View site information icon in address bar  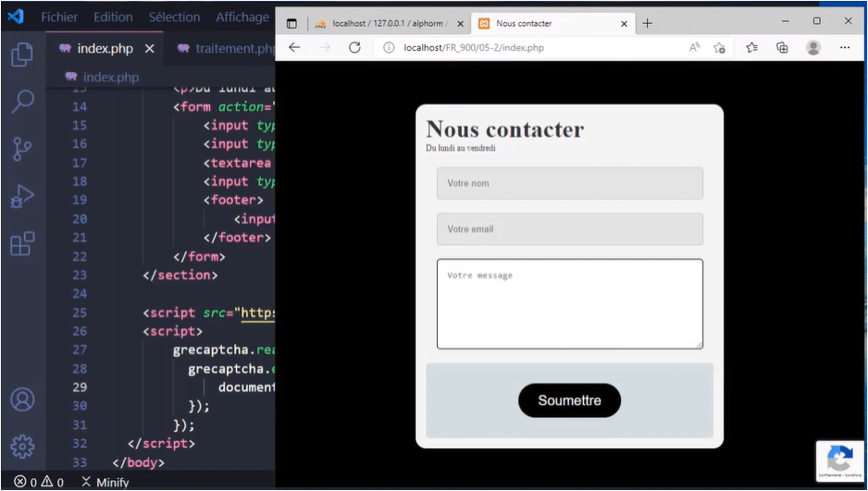[x=390, y=47]
